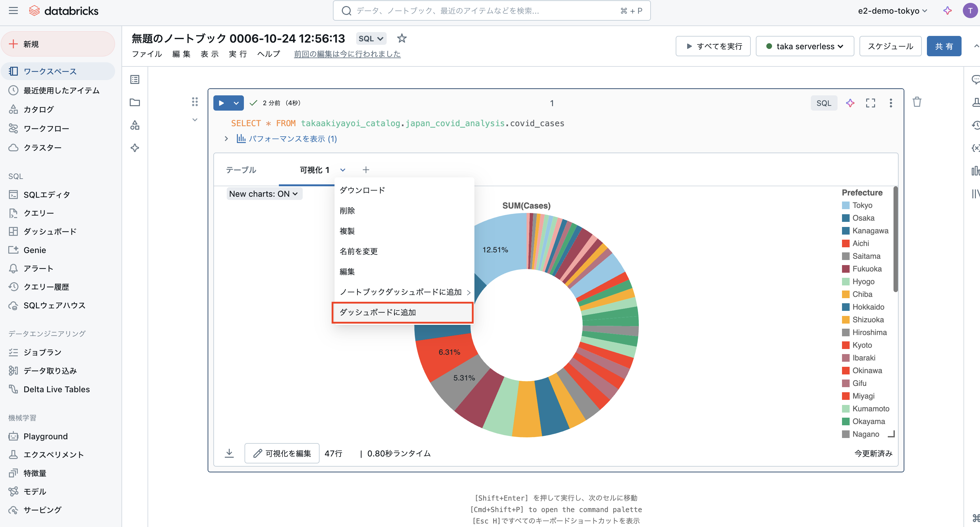
Task: Delete the cell using the trash icon
Action: (917, 102)
